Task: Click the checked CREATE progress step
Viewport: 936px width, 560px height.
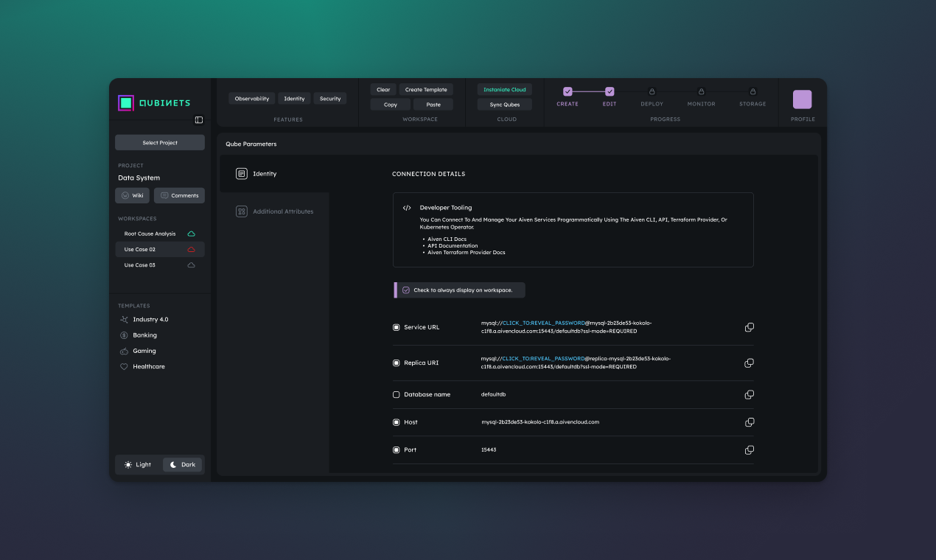Action: tap(567, 91)
